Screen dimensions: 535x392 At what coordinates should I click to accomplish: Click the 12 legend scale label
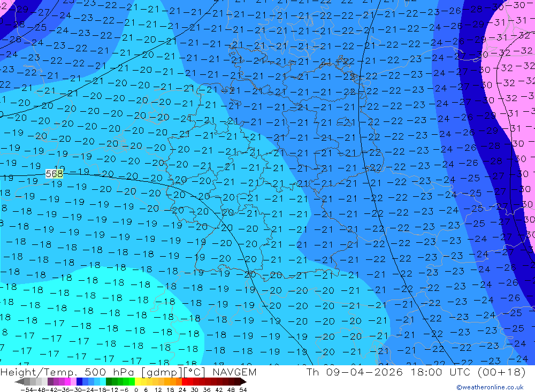pyautogui.click(x=158, y=390)
